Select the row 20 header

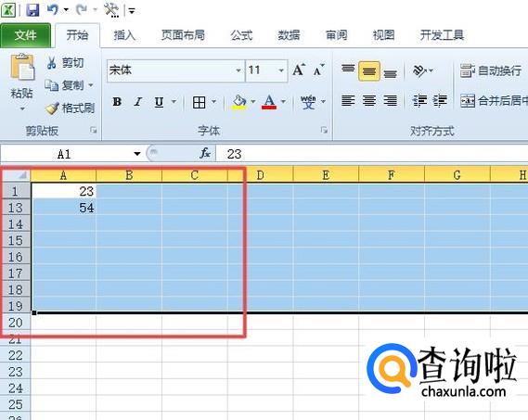15,323
